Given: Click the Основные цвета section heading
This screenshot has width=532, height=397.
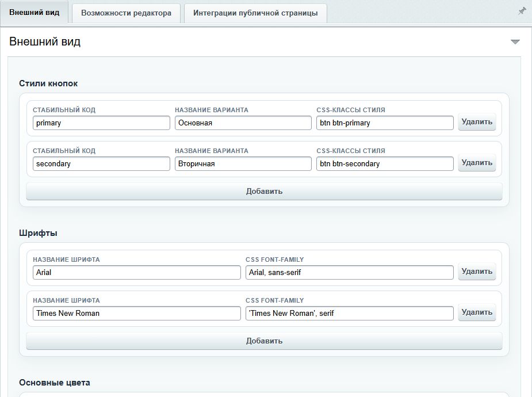Looking at the screenshot, I should tap(55, 383).
